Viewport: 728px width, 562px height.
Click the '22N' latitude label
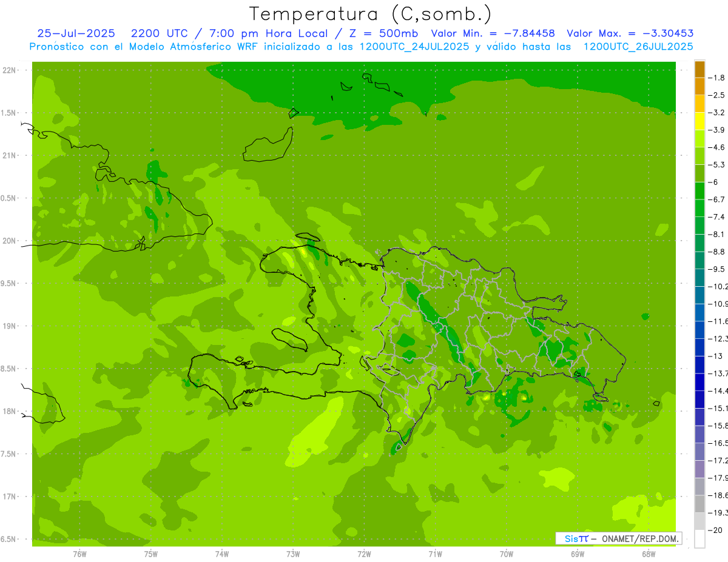(8, 70)
